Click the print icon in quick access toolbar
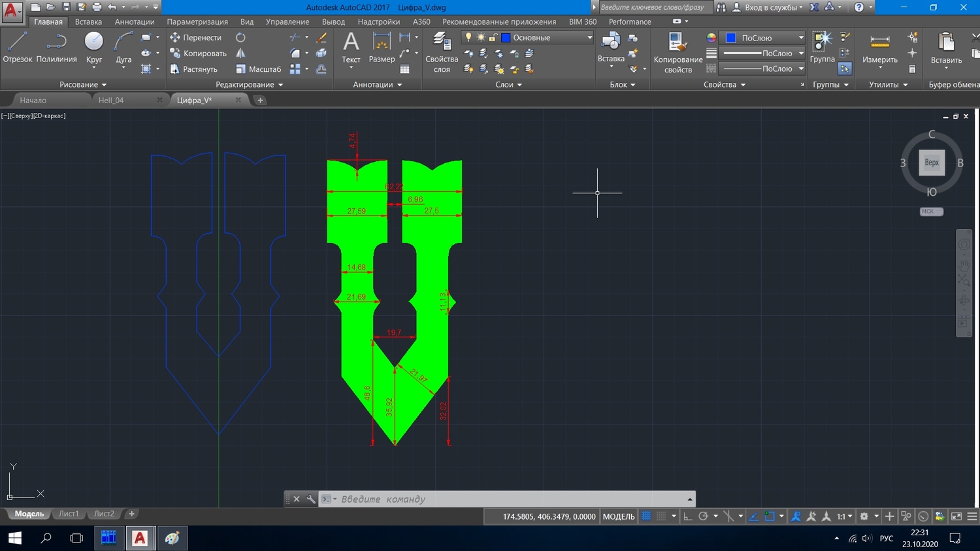Viewport: 980px width, 551px height. [97, 7]
